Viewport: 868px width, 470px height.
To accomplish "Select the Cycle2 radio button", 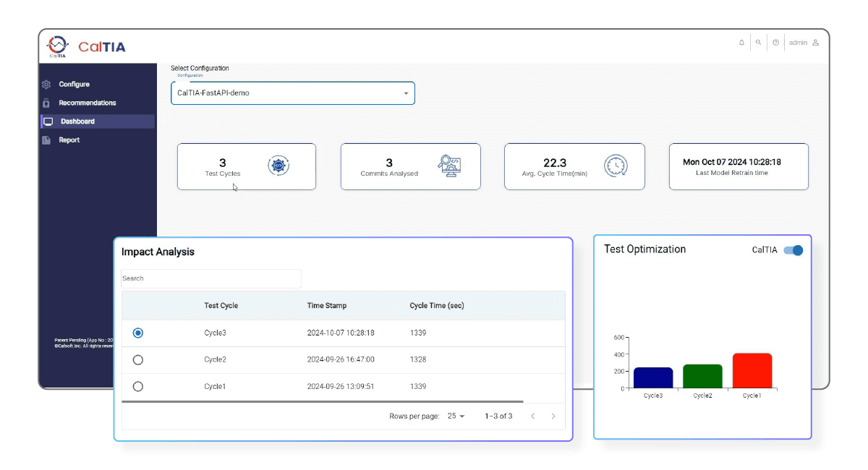I will 138,359.
